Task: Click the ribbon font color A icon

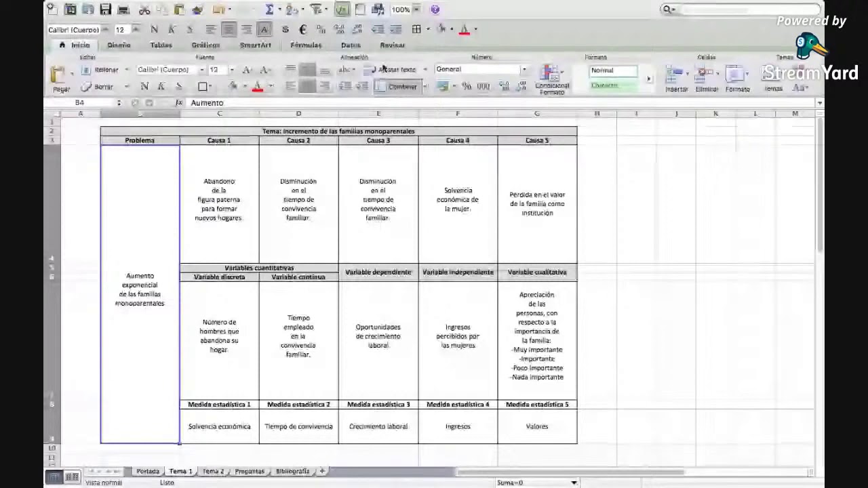Action: click(x=257, y=87)
